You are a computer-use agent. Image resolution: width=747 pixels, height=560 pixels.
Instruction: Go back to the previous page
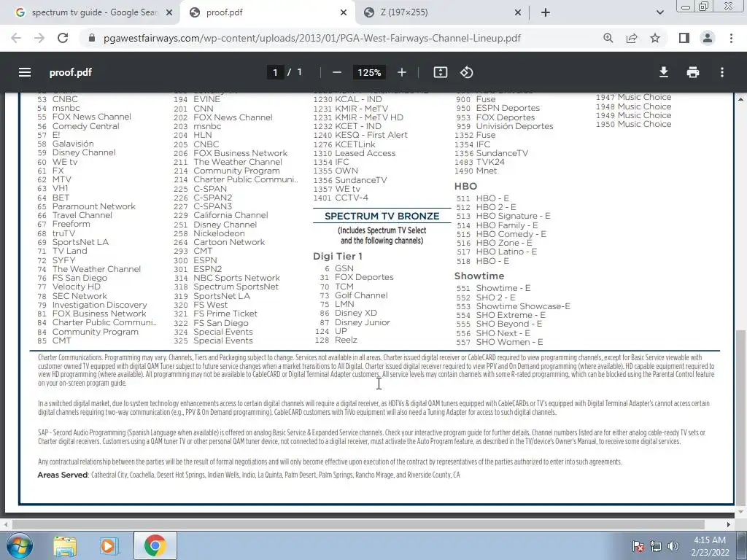(16, 38)
